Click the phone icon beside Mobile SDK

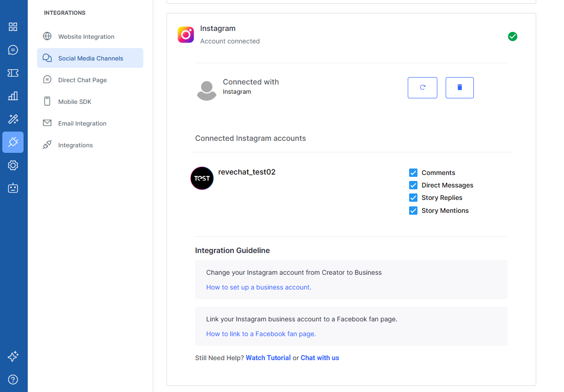coord(47,101)
